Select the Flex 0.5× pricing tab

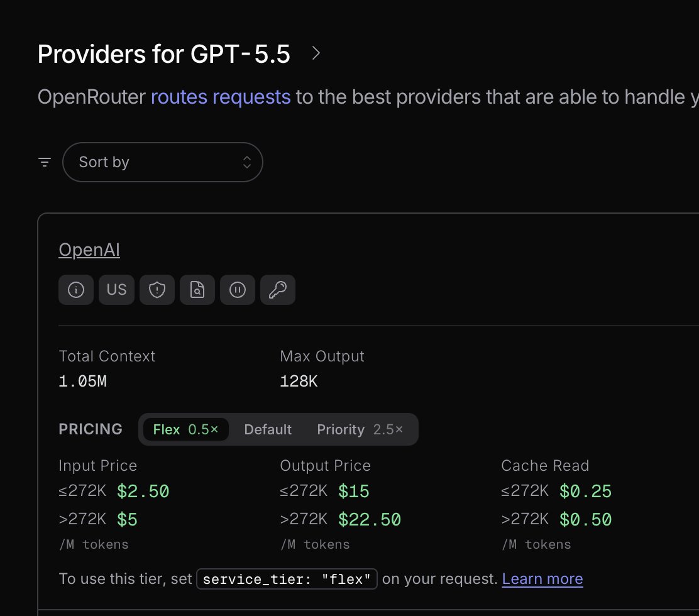[x=185, y=429]
